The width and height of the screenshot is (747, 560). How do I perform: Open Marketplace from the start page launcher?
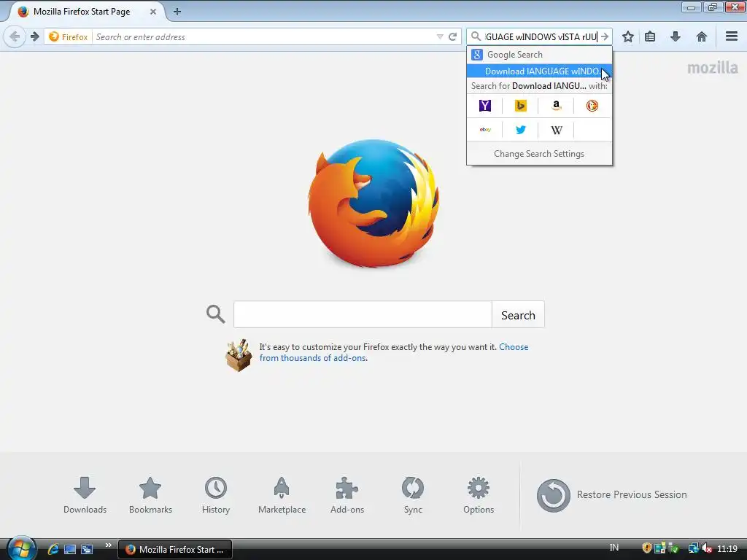coord(282,495)
